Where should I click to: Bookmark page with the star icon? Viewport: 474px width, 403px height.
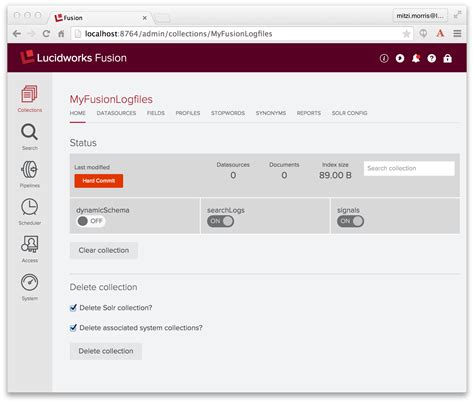(x=406, y=34)
